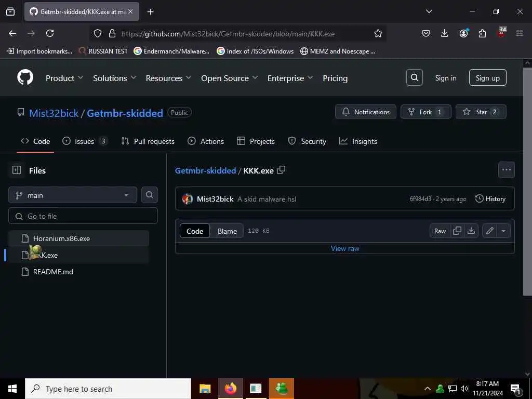Click the pencil edit file icon
The image size is (532, 399).
(x=489, y=231)
